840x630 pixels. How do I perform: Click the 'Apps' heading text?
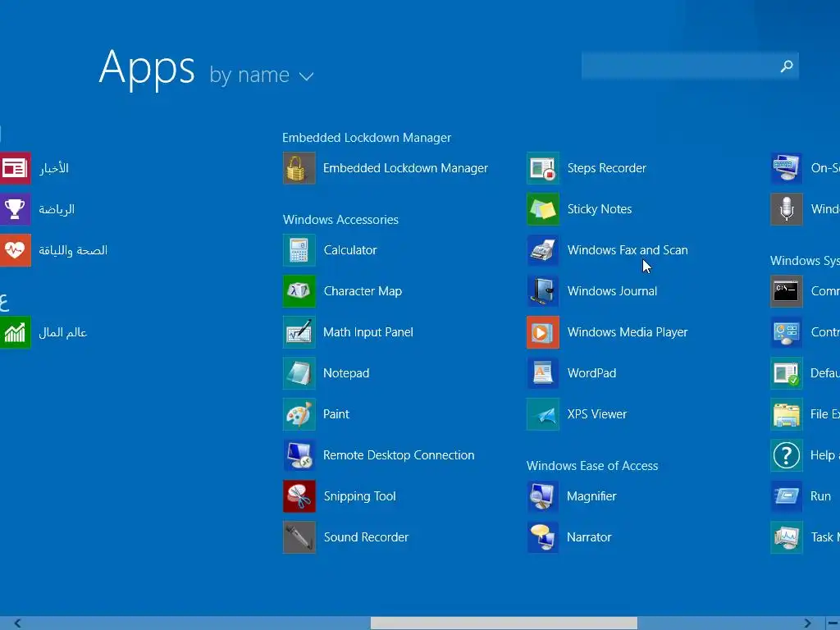coord(147,68)
